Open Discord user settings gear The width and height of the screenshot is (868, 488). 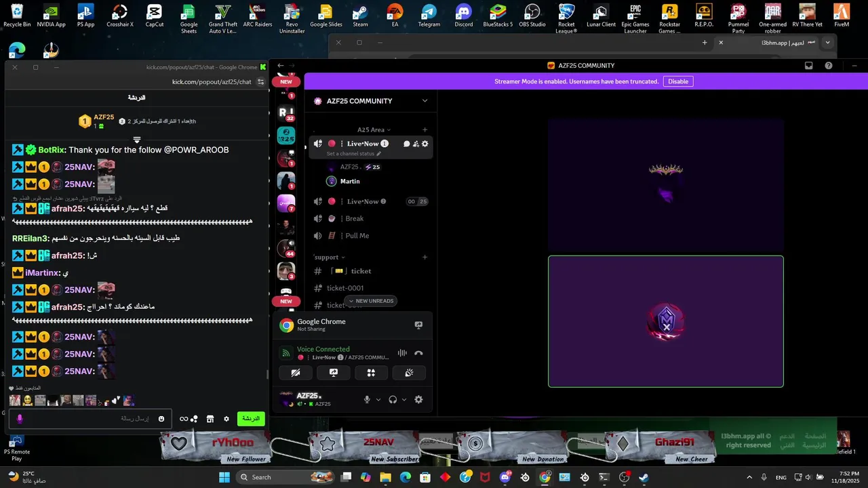click(418, 400)
